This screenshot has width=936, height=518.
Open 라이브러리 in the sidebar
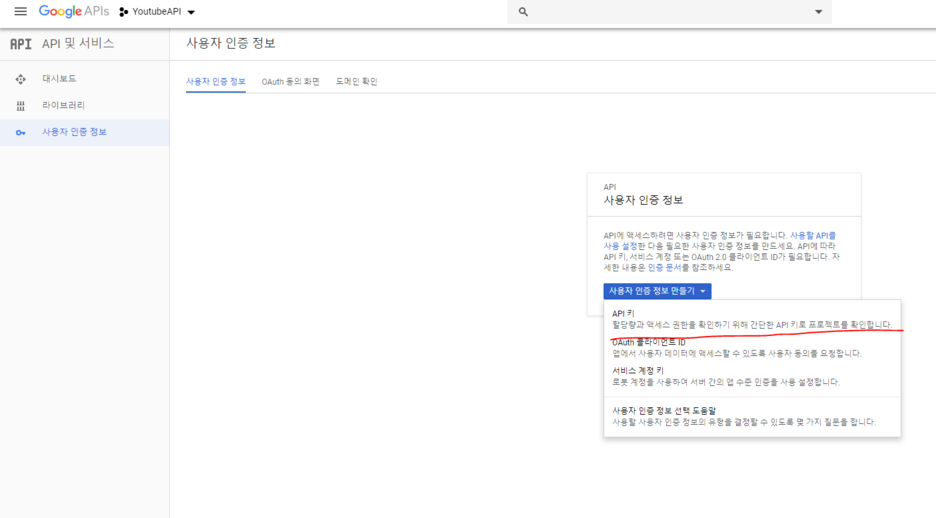click(x=84, y=106)
